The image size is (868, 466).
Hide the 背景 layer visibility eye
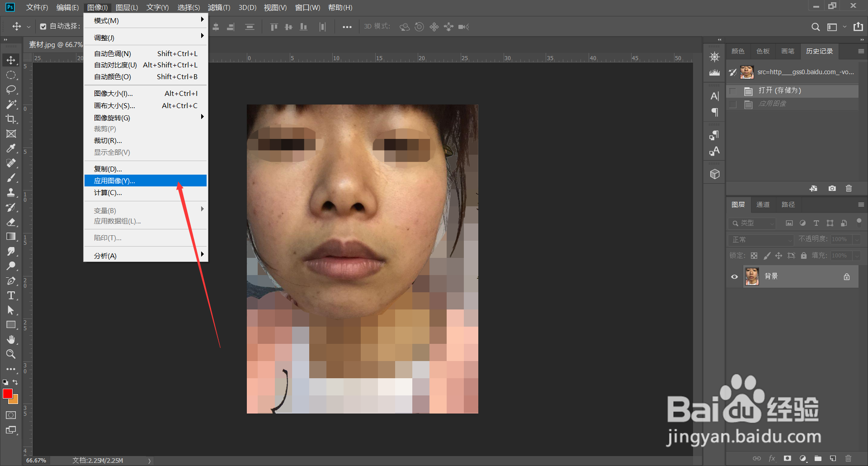[734, 277]
